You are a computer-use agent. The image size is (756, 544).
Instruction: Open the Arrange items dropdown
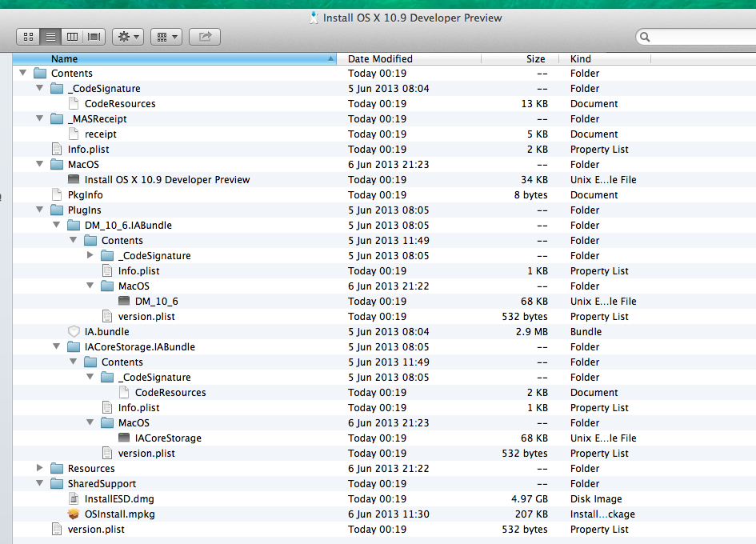coord(166,37)
